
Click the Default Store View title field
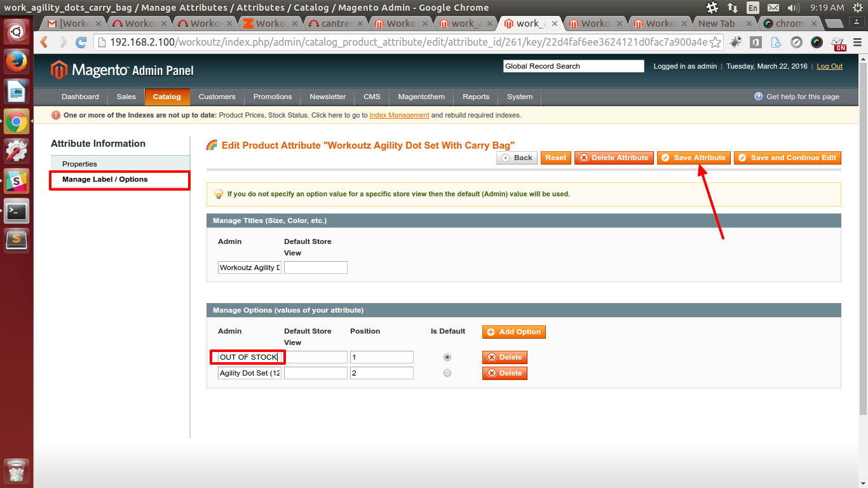point(316,268)
